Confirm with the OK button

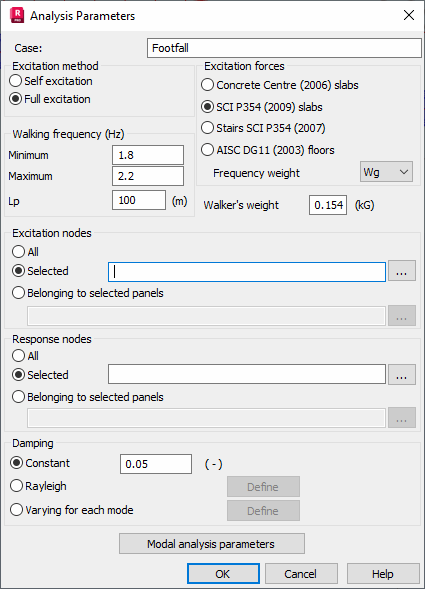point(223,574)
